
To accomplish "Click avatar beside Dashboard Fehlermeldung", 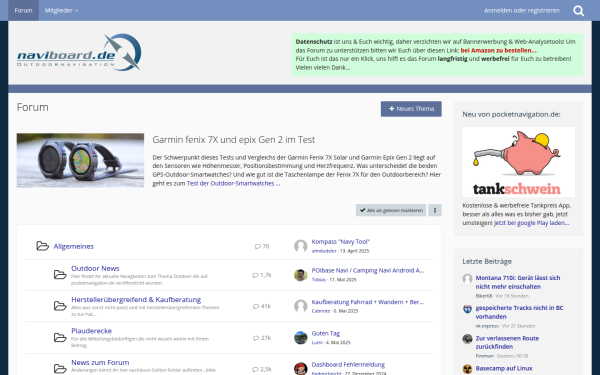I will pyautogui.click(x=301, y=368).
